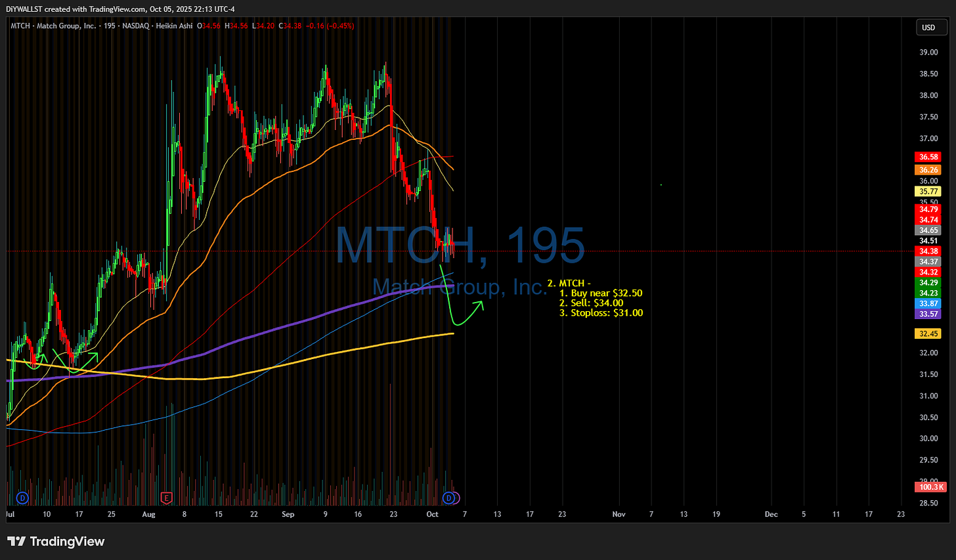Click the TradingView logo
The image size is (956, 560).
pos(56,542)
